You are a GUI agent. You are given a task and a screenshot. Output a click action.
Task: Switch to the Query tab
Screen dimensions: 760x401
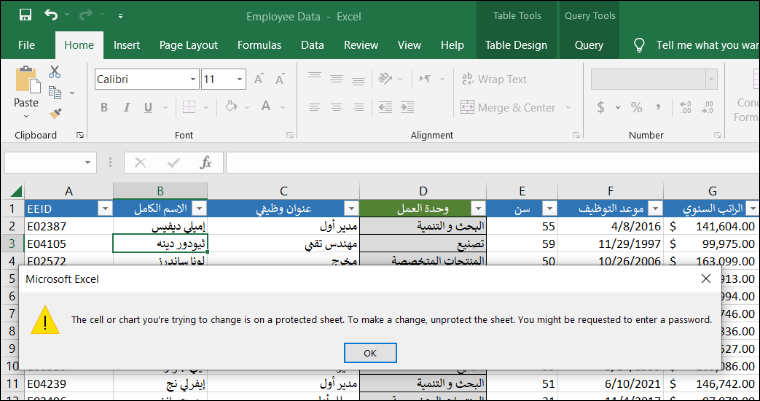[589, 45]
